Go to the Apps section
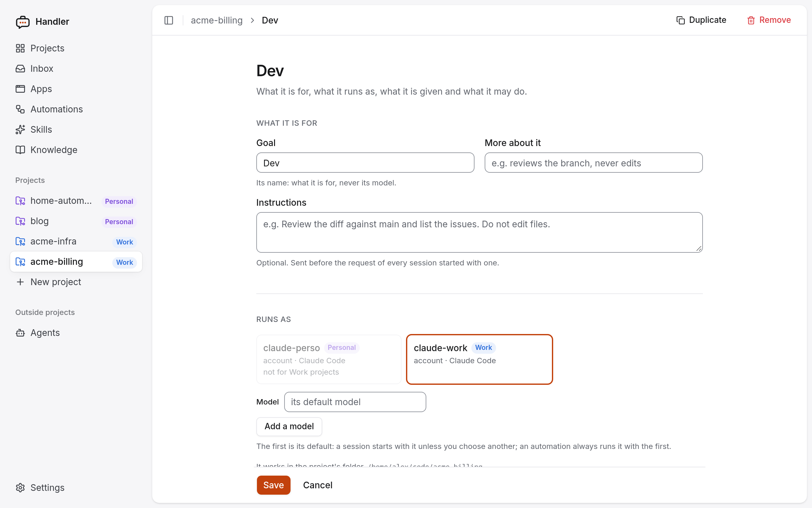The width and height of the screenshot is (812, 508). click(x=76, y=89)
